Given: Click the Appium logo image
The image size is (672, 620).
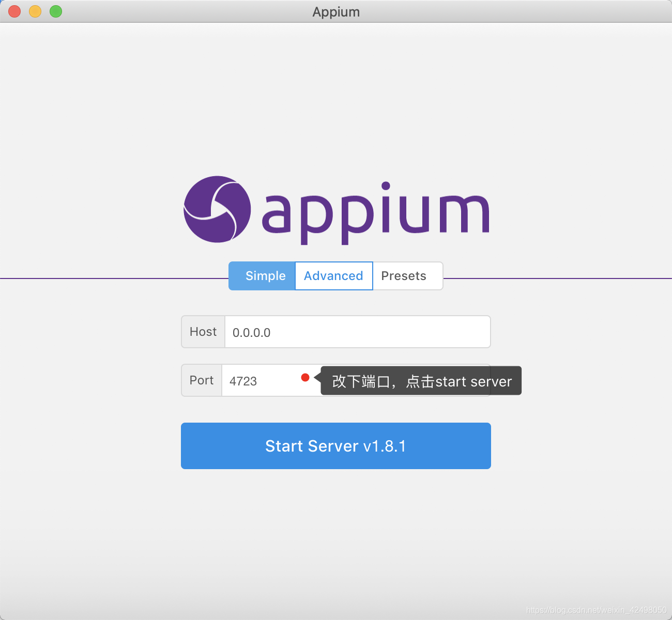Looking at the screenshot, I should (x=336, y=210).
